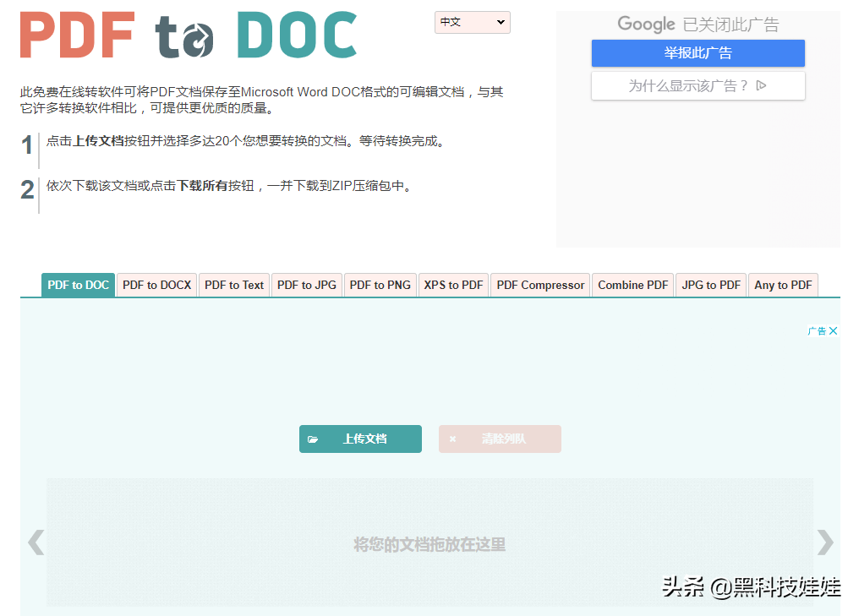Screen dimensions: 859x616
Task: Switch to the Combine PDF tab
Action: (x=632, y=286)
